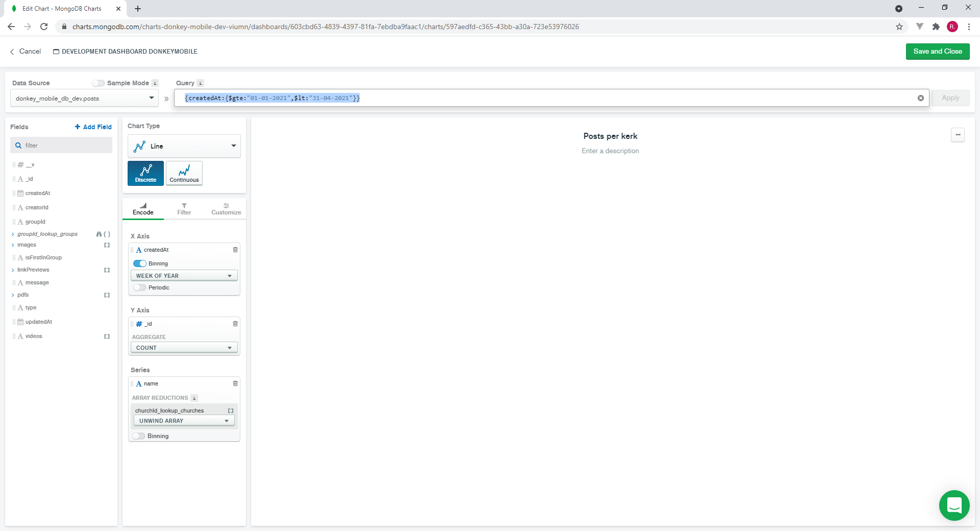Open the WEEK OF YEAR binning dropdown
The width and height of the screenshot is (980, 531).
(x=184, y=275)
